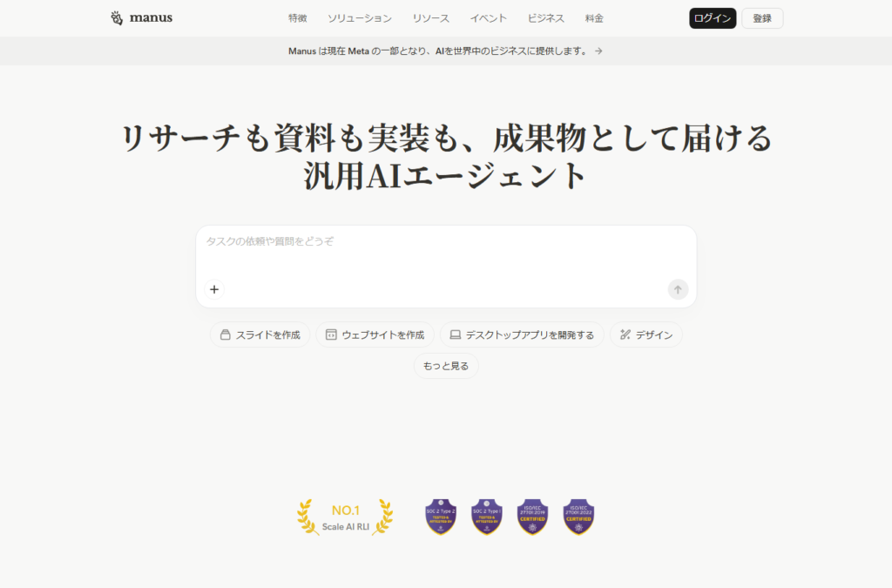Image resolution: width=892 pixels, height=588 pixels.
Task: Go to the イベント navigation item
Action: click(488, 18)
